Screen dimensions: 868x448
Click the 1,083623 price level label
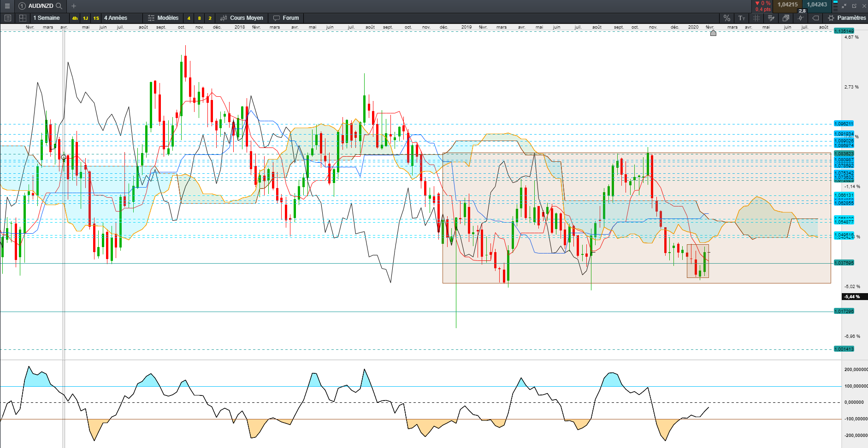click(844, 153)
